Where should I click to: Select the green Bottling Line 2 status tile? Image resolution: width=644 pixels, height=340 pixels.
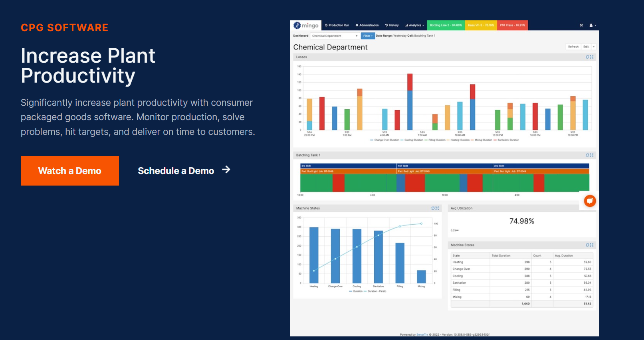tap(446, 25)
